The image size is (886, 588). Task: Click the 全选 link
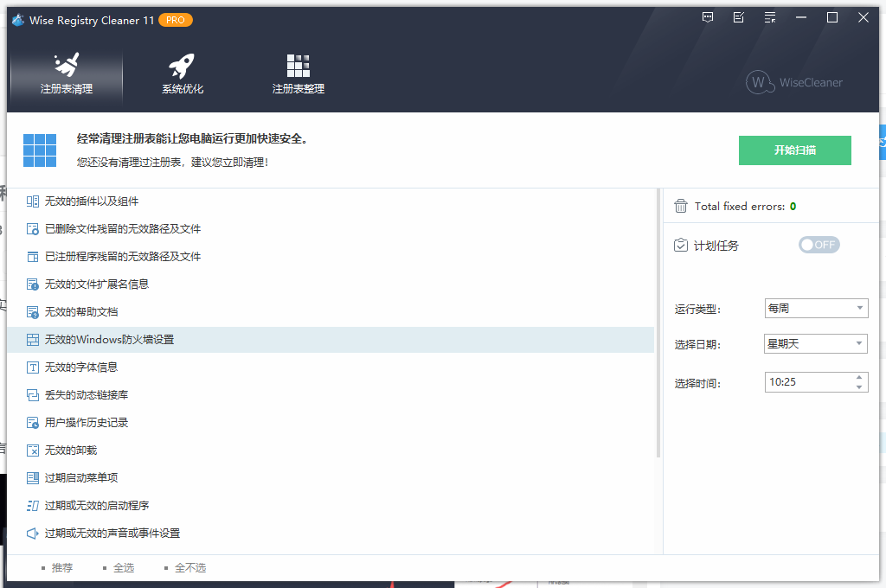123,567
